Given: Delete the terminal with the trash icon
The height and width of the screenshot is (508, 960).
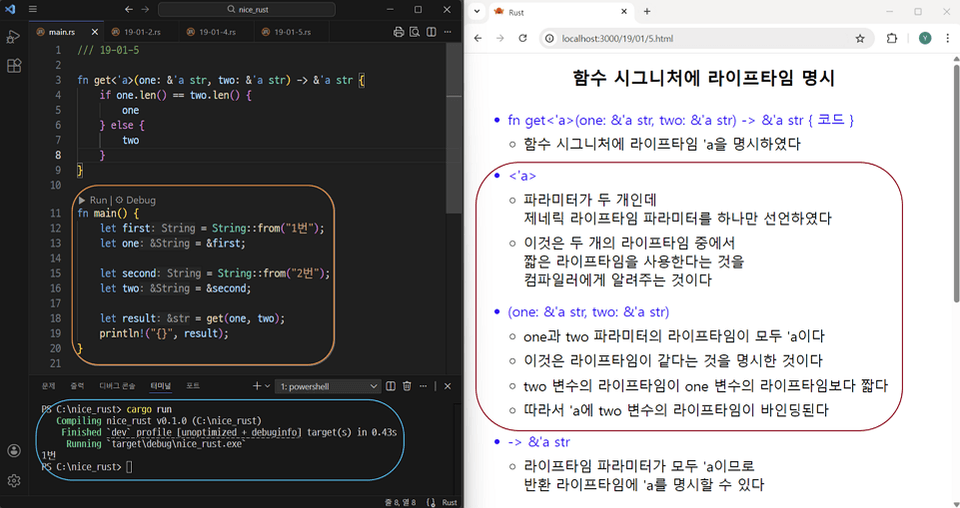Looking at the screenshot, I should pos(407,386).
